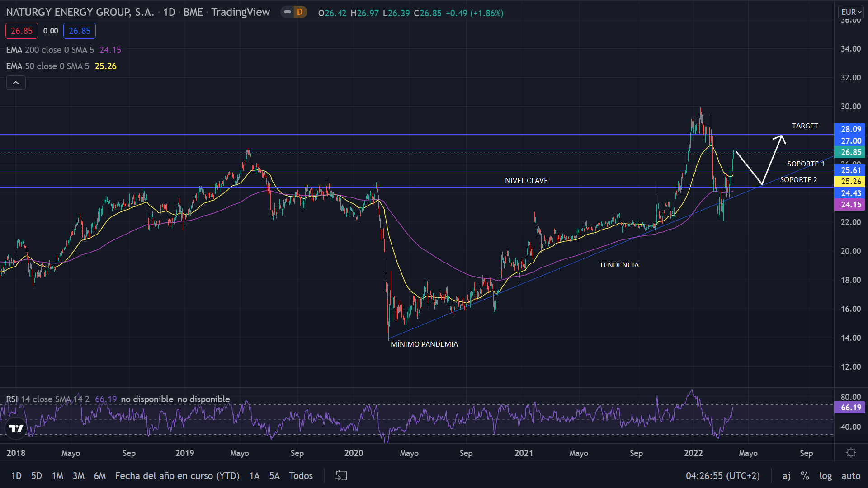Toggle the aj adjustment option
The image size is (868, 488).
pyautogui.click(x=787, y=475)
